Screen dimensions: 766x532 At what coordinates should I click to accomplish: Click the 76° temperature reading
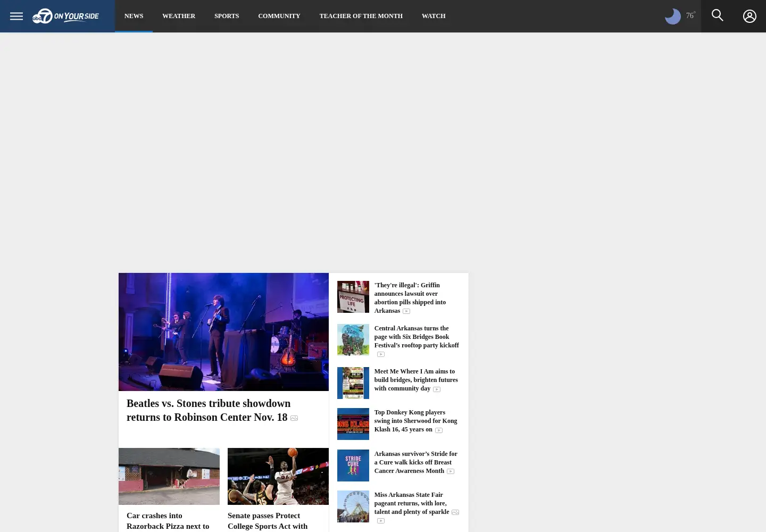point(690,15)
